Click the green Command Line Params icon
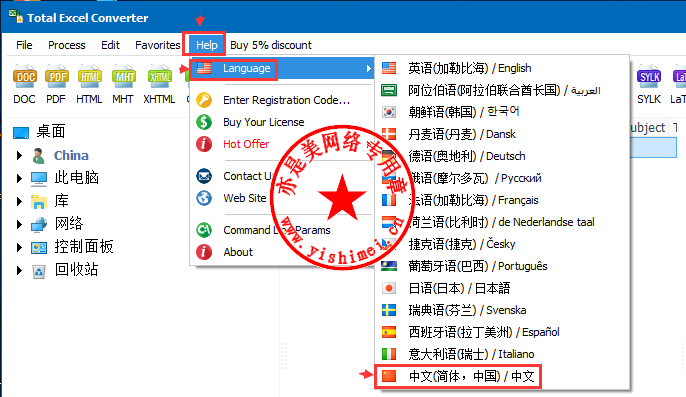The height and width of the screenshot is (397, 686). click(204, 230)
